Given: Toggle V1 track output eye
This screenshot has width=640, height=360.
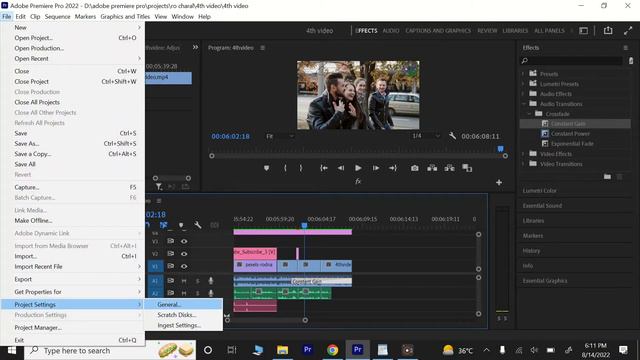Looking at the screenshot, I should click(184, 267).
